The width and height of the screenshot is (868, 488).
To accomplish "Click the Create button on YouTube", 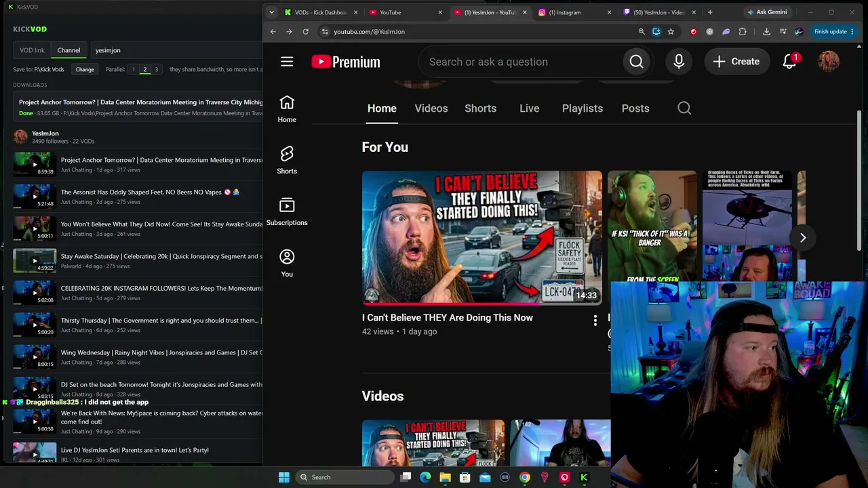I will [x=736, y=62].
